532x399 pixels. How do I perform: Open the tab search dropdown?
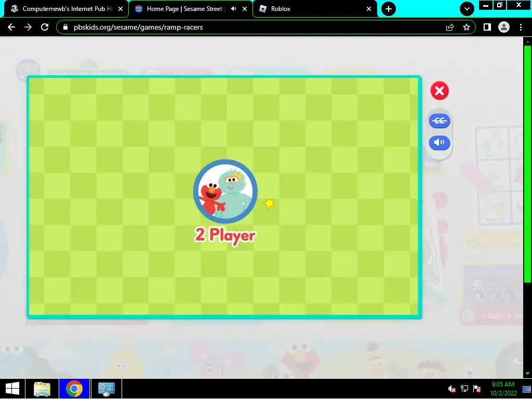(467, 9)
